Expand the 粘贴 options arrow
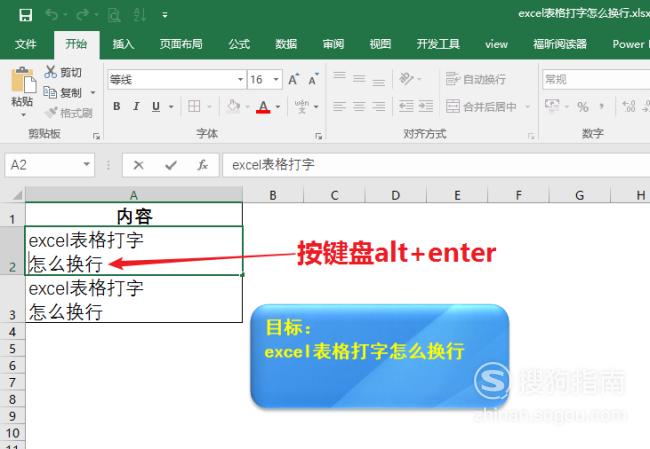Image resolution: width=650 pixels, height=449 pixels. [23, 114]
